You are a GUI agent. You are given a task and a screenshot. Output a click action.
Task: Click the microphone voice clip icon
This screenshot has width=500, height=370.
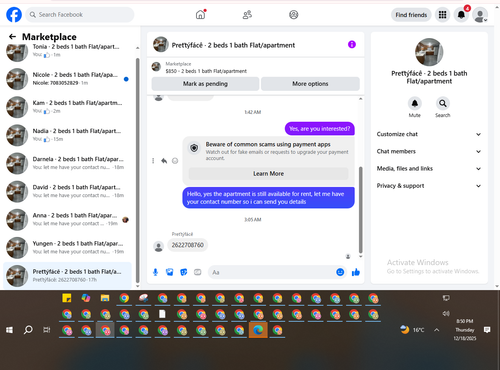pyautogui.click(x=155, y=272)
